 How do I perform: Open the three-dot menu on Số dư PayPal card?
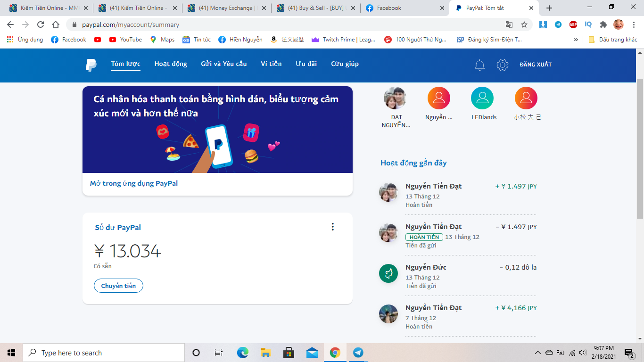[332, 227]
